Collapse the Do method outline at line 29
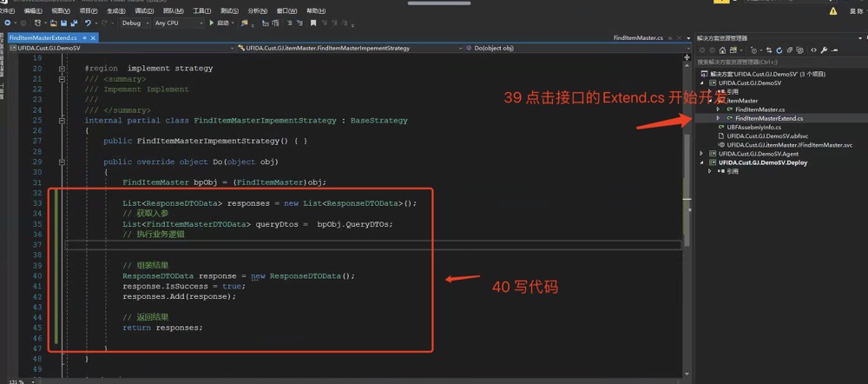Viewport: 868px width, 384px height. pos(62,162)
